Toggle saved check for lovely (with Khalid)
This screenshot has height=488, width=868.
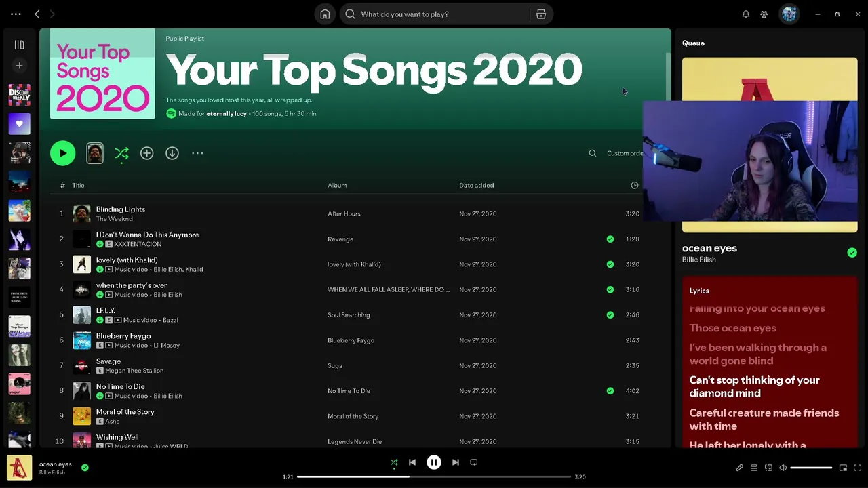coord(610,264)
